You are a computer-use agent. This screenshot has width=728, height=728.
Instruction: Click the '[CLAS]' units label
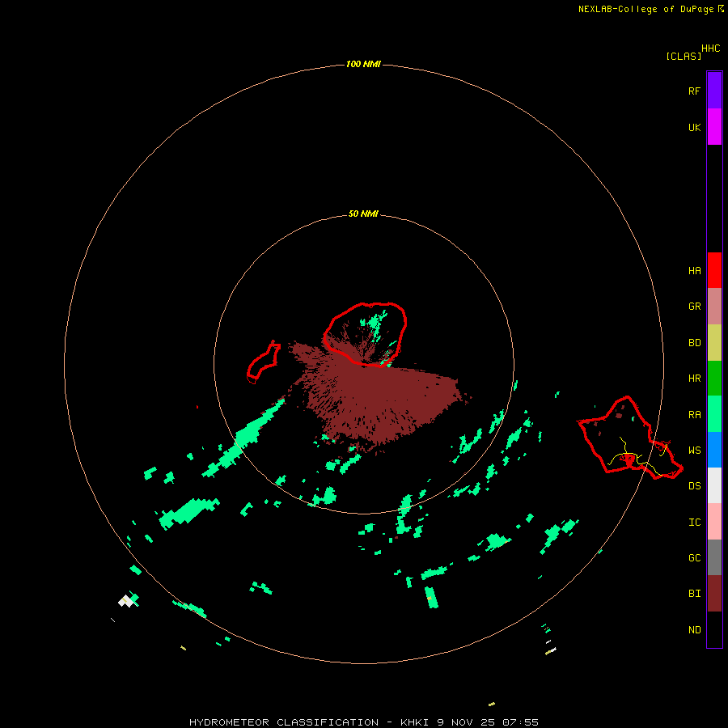pos(684,56)
